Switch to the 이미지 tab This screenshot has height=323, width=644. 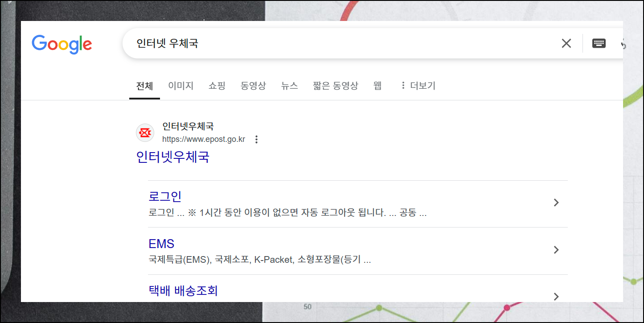(x=180, y=86)
